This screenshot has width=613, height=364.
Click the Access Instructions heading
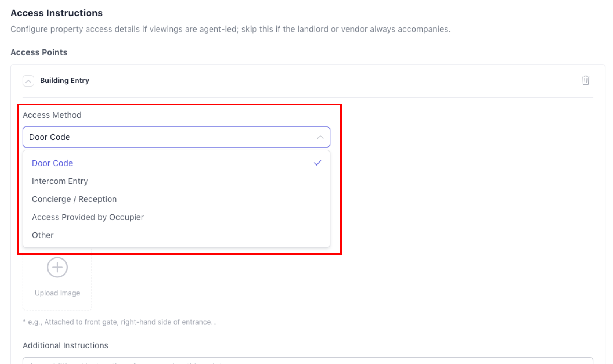57,13
